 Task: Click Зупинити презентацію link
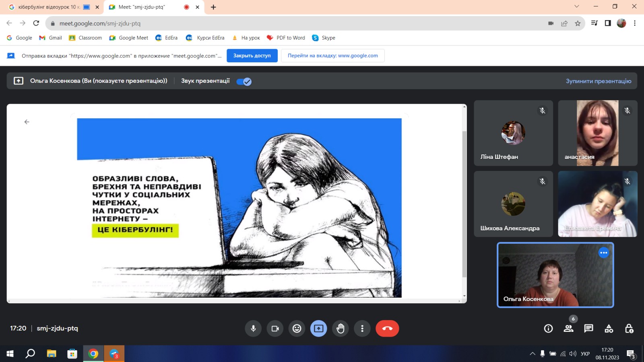[598, 81]
